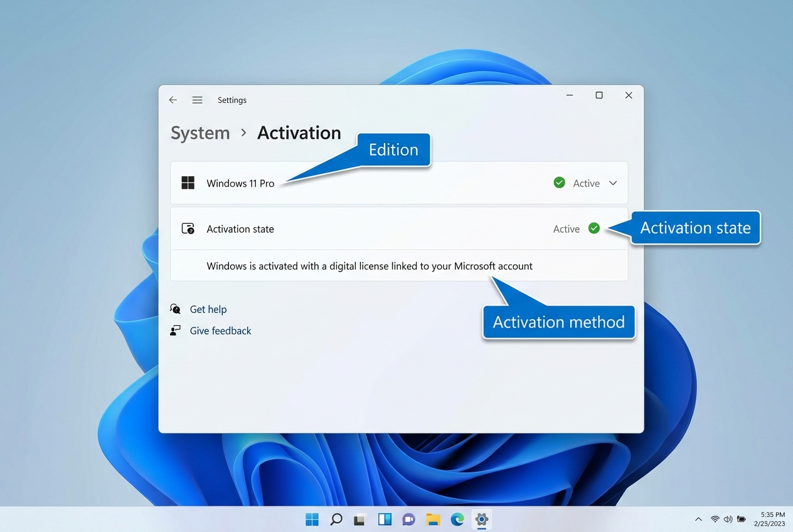793x532 pixels.
Task: Click the Windows 11 Pro edition text
Action: (x=240, y=183)
